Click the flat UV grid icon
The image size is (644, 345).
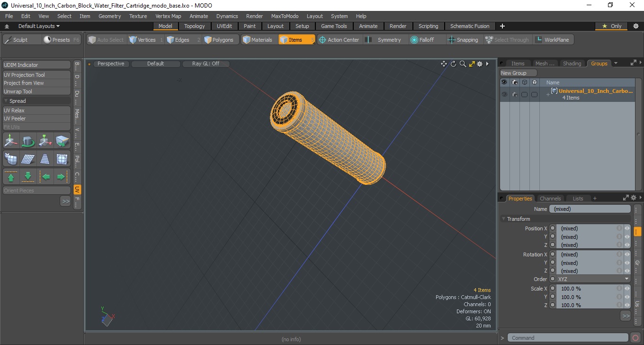[x=28, y=159]
